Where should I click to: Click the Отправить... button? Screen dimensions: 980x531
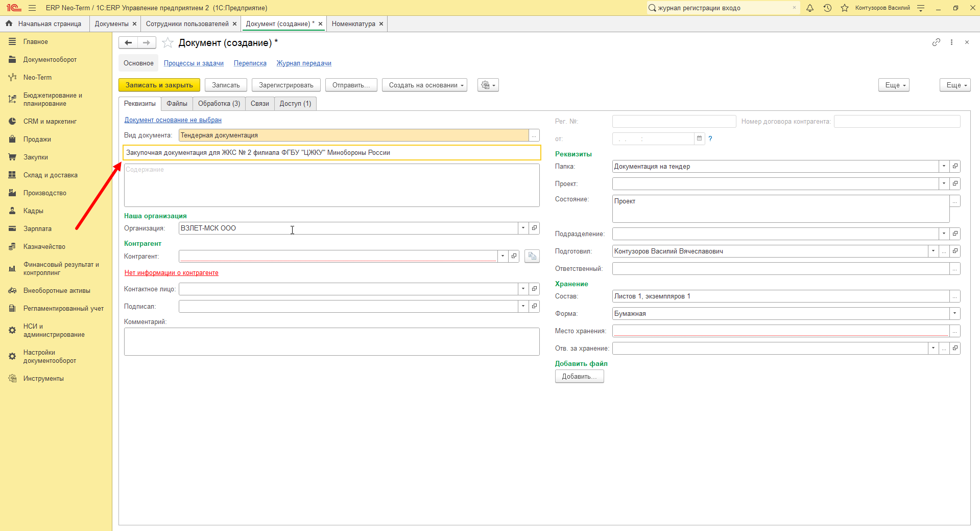coord(351,85)
